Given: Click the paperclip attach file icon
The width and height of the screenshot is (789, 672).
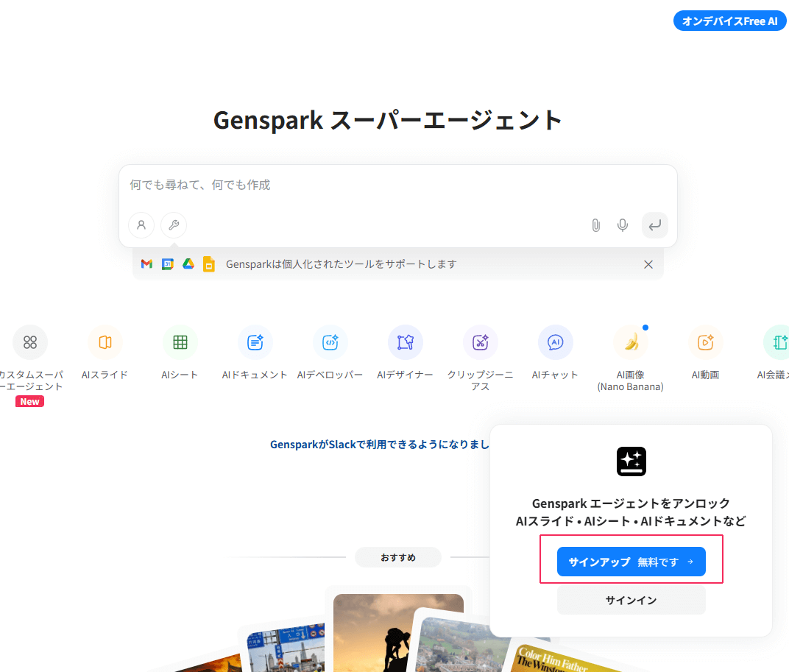Looking at the screenshot, I should point(596,225).
